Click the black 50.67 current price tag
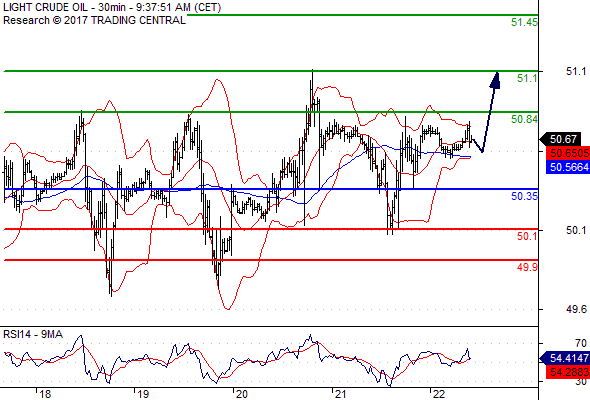 [560, 139]
